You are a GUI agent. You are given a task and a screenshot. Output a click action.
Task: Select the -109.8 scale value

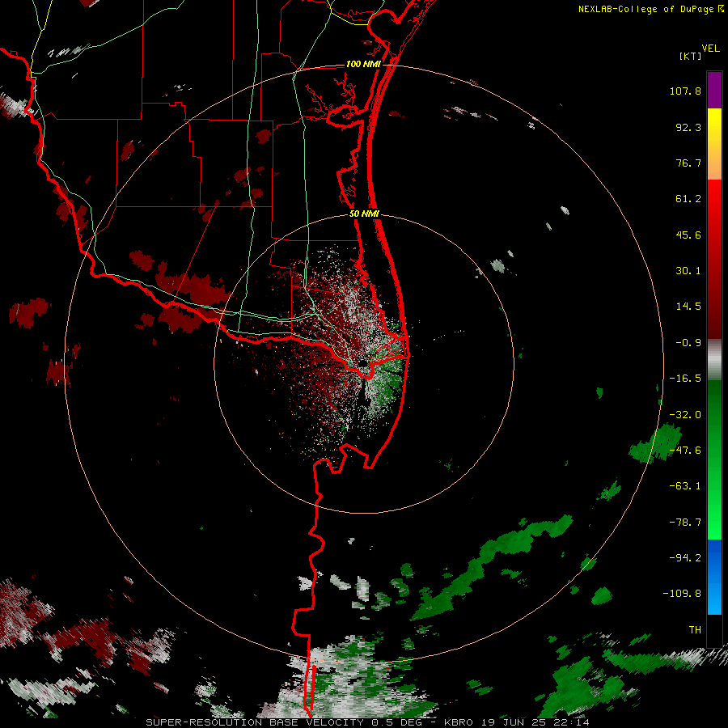pyautogui.click(x=682, y=594)
